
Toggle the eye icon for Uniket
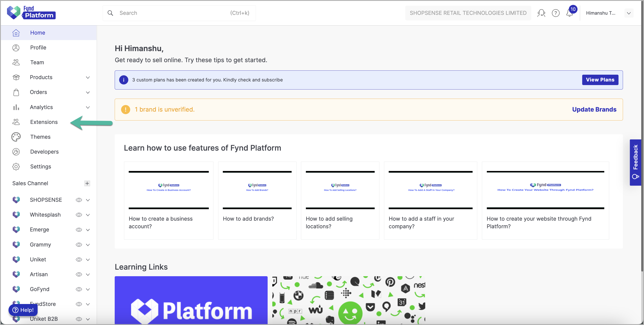click(79, 260)
